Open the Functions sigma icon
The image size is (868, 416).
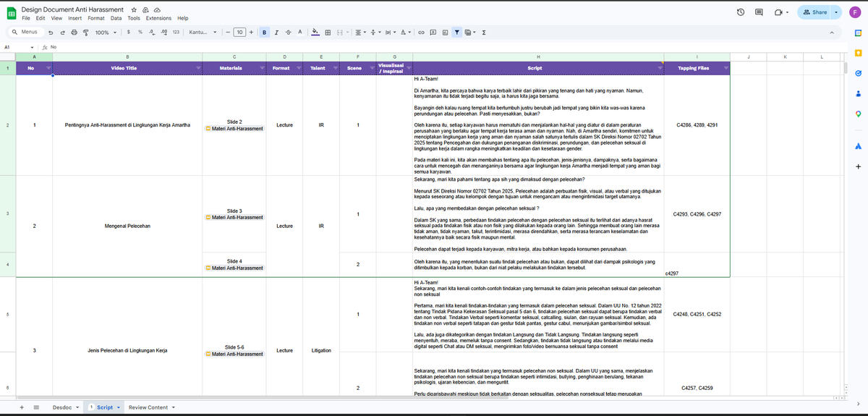483,32
